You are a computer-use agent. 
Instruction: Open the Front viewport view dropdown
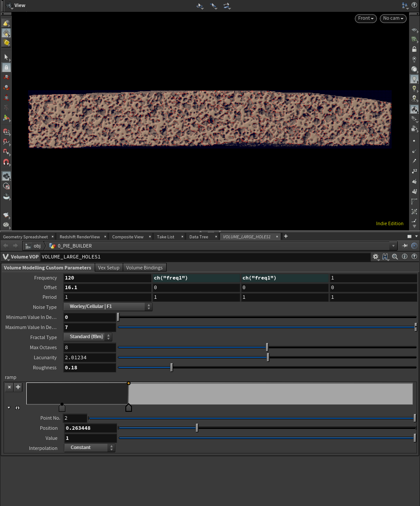366,18
